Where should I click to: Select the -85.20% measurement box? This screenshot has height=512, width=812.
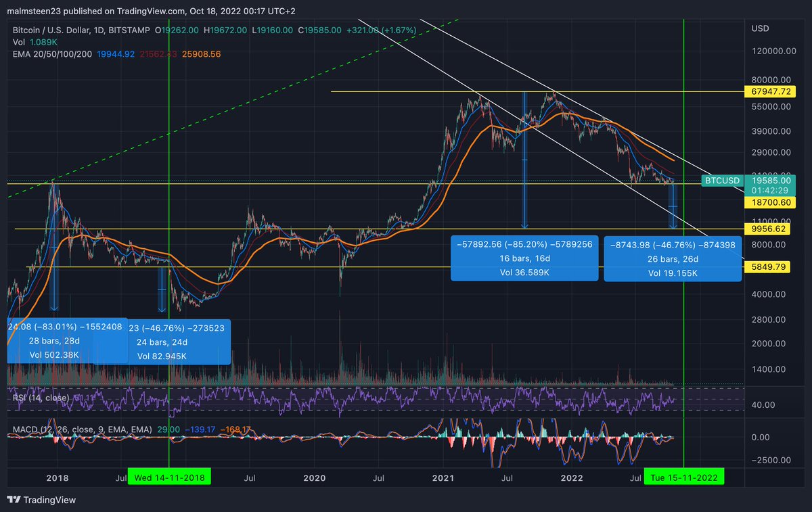(x=525, y=258)
